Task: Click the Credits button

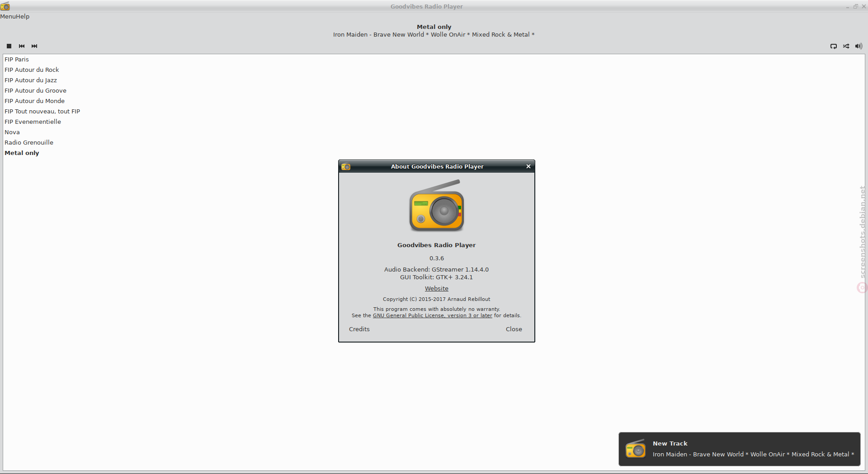Action: click(x=359, y=329)
